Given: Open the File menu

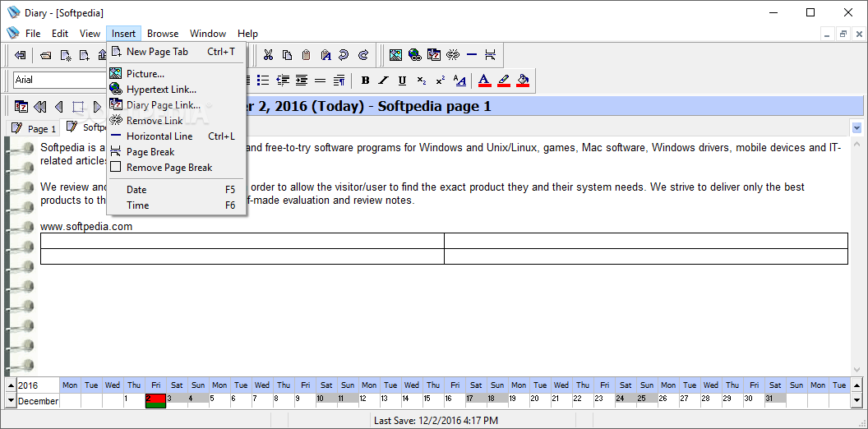Looking at the screenshot, I should (33, 33).
